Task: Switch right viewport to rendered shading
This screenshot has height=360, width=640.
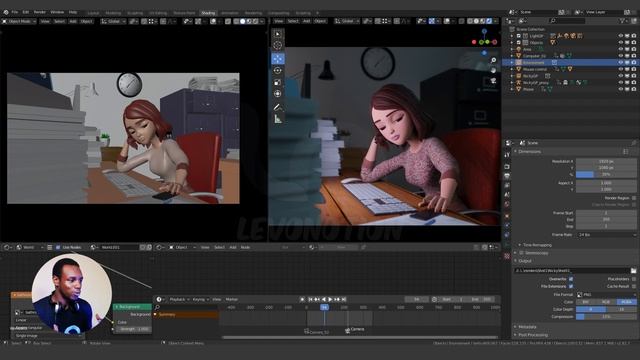Action: [489, 21]
